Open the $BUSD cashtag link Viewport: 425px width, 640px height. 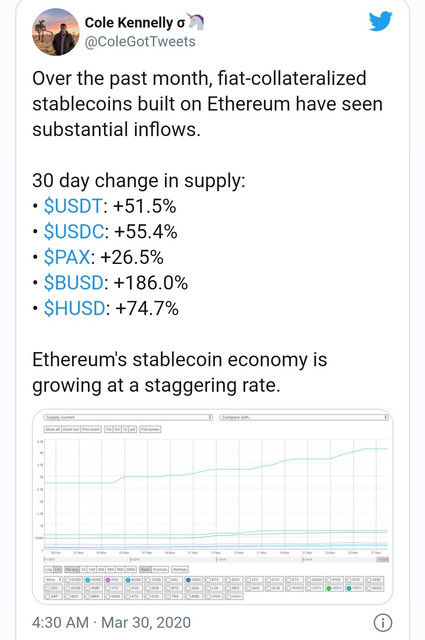click(x=74, y=282)
